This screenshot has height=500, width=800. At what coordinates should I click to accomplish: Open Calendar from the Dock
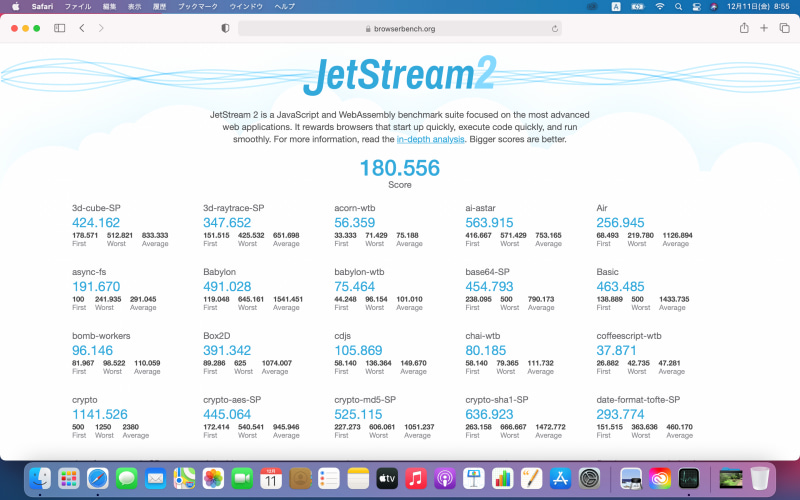[x=271, y=479]
